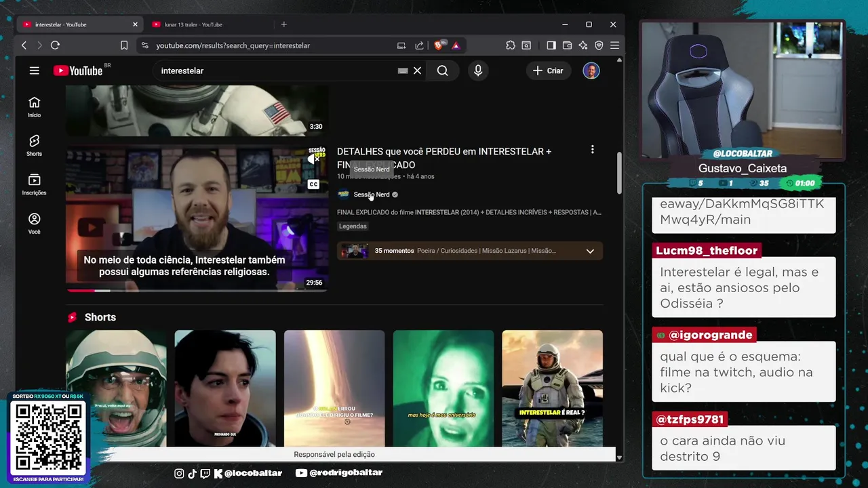This screenshot has width=868, height=488.
Task: Click the @tzfps9781 chat username
Action: click(x=690, y=420)
